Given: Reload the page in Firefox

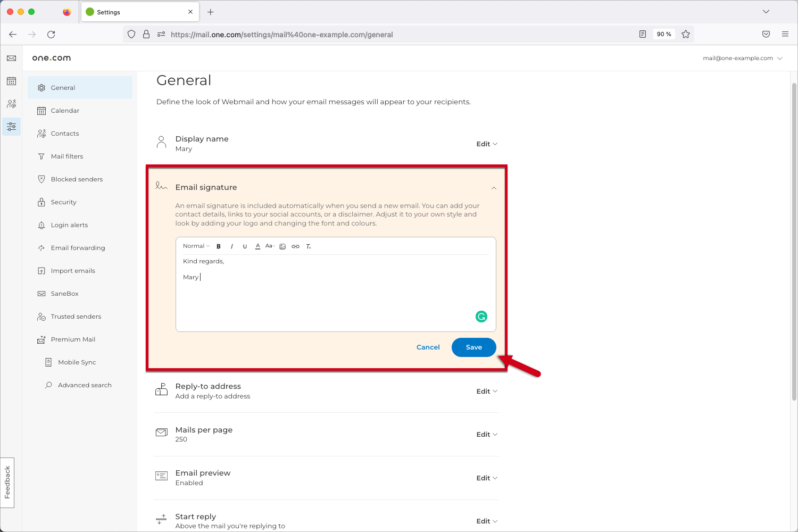Looking at the screenshot, I should click(x=51, y=34).
